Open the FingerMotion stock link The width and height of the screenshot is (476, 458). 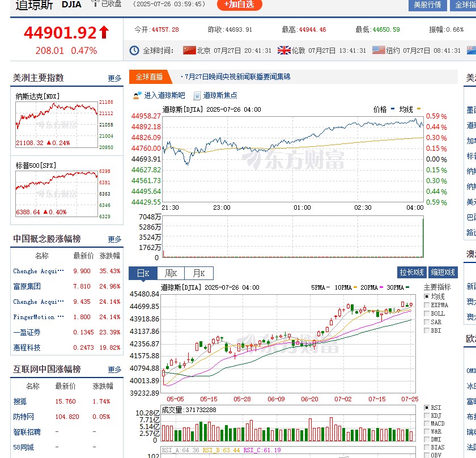(39, 317)
